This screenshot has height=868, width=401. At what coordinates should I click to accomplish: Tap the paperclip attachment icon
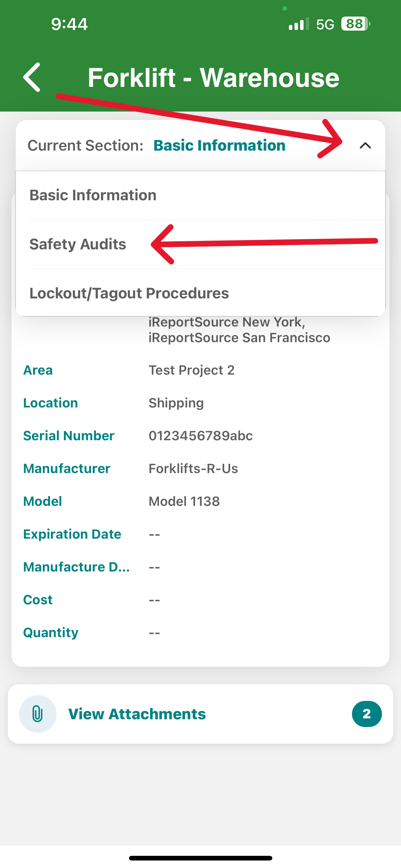click(x=38, y=714)
